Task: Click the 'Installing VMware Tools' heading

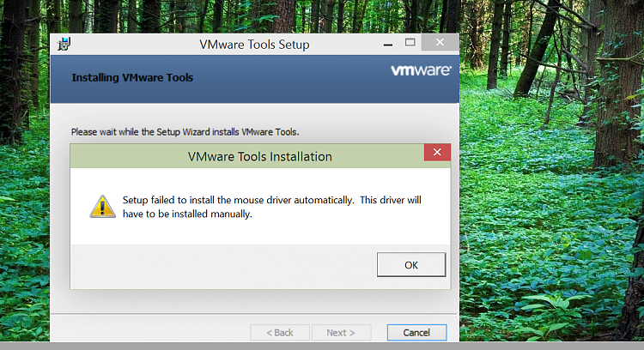Action: [132, 77]
